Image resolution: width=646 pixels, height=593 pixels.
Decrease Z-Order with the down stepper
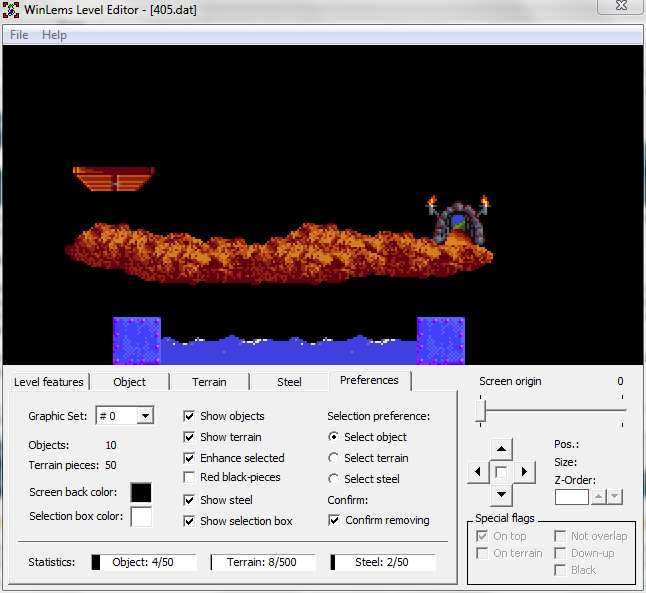pyautogui.click(x=614, y=497)
